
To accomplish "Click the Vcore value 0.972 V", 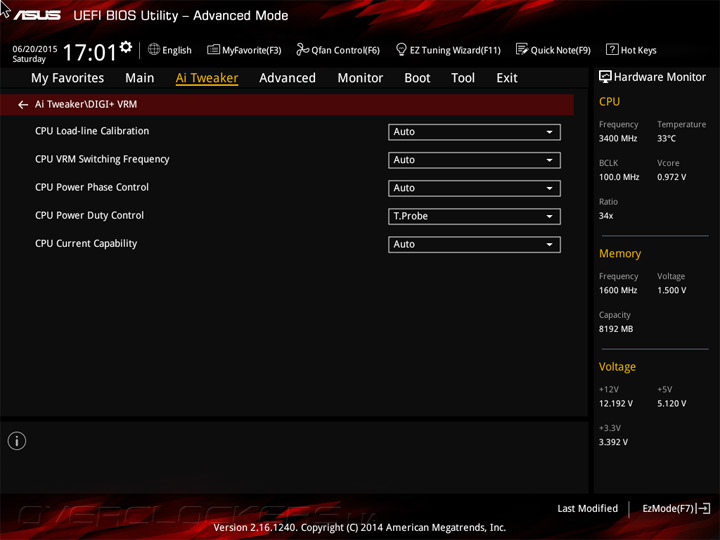I will (671, 177).
